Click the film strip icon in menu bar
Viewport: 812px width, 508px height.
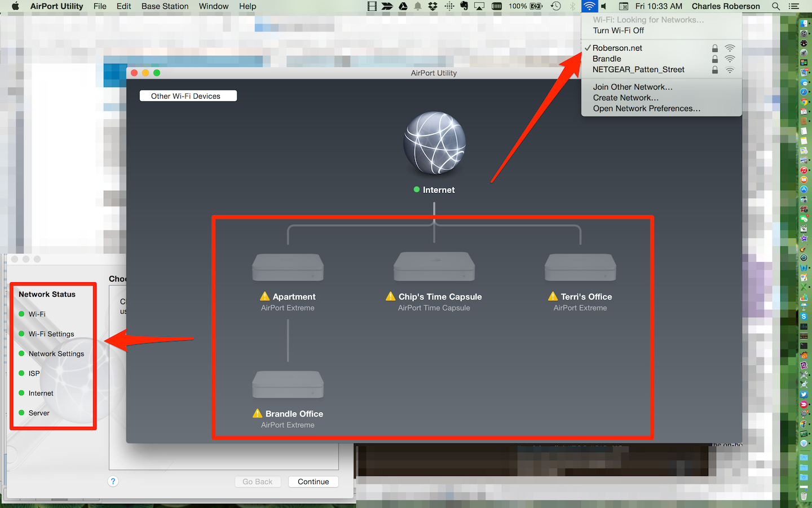372,6
